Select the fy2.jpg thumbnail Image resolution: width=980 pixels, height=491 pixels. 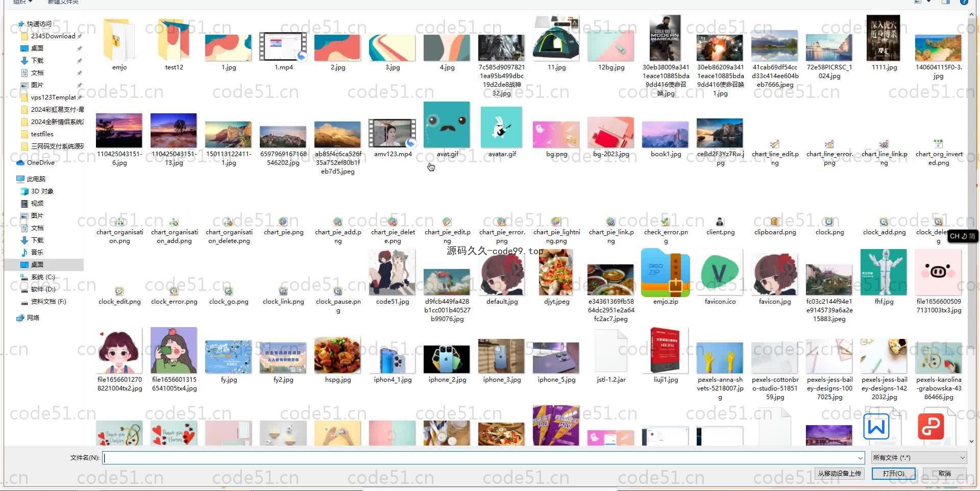click(283, 358)
